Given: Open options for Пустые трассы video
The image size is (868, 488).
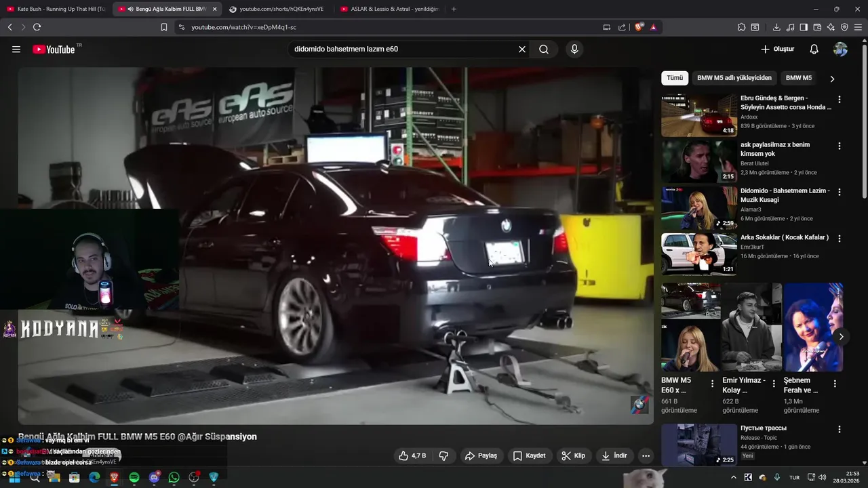Looking at the screenshot, I should click(x=840, y=429).
